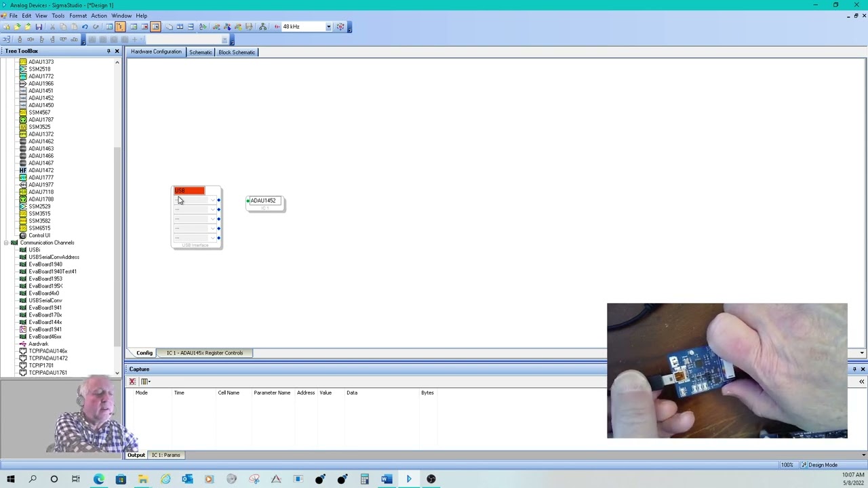868x488 pixels.
Task: Click the Undo arrow icon
Action: pos(85,27)
